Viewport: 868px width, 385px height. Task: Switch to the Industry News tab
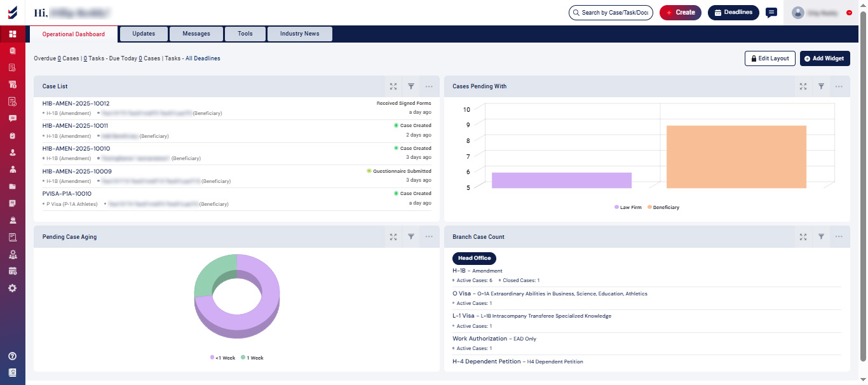pyautogui.click(x=299, y=34)
